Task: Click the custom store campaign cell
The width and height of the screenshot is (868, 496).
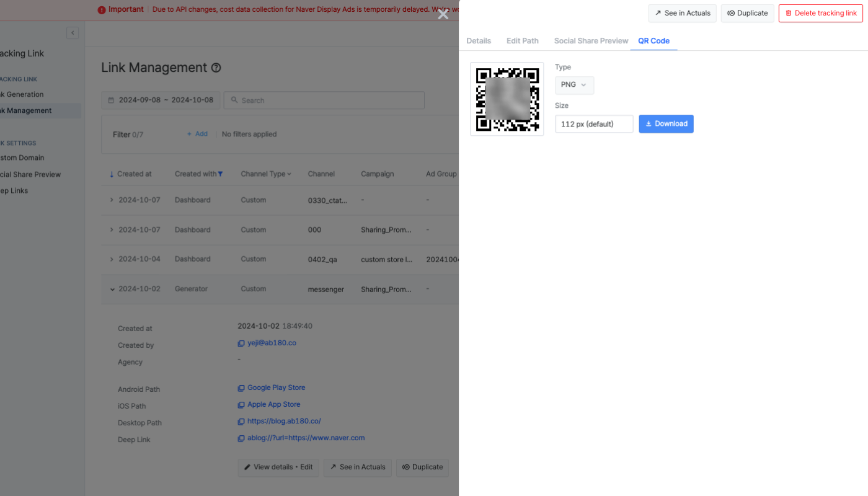Action: [387, 260]
